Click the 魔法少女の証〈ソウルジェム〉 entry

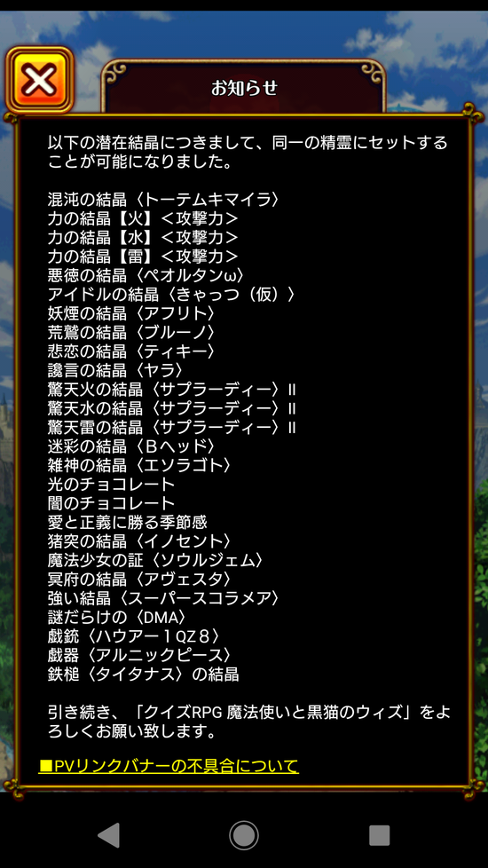155,560
